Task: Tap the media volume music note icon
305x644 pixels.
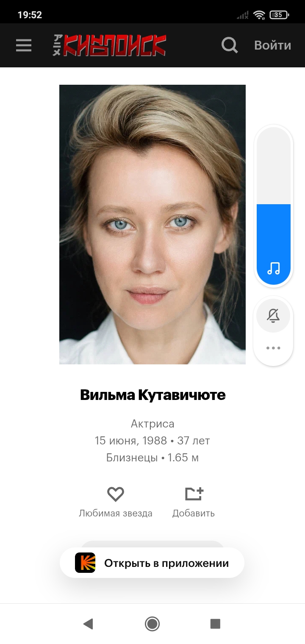Action: pos(274,268)
